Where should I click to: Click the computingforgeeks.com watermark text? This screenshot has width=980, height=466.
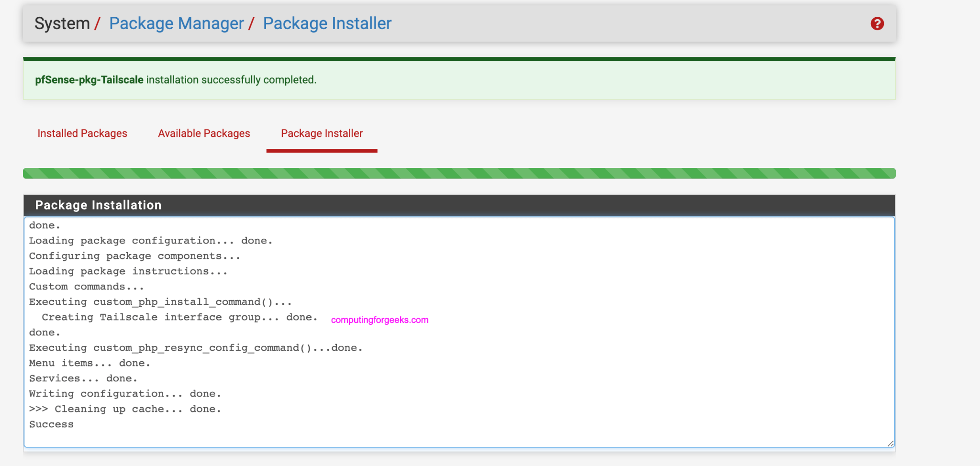[379, 320]
